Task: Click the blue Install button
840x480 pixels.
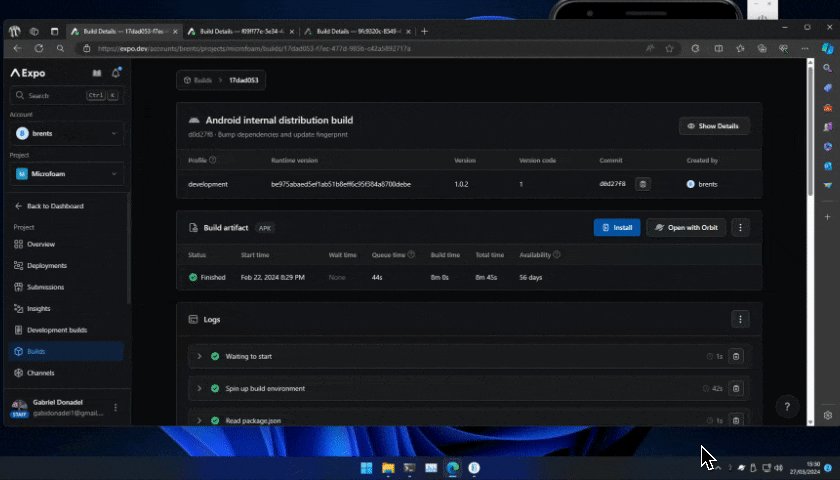Action: tap(617, 228)
